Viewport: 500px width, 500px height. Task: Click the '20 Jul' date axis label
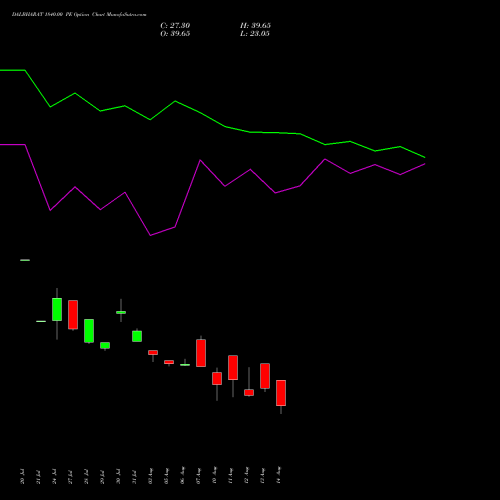[22, 477]
